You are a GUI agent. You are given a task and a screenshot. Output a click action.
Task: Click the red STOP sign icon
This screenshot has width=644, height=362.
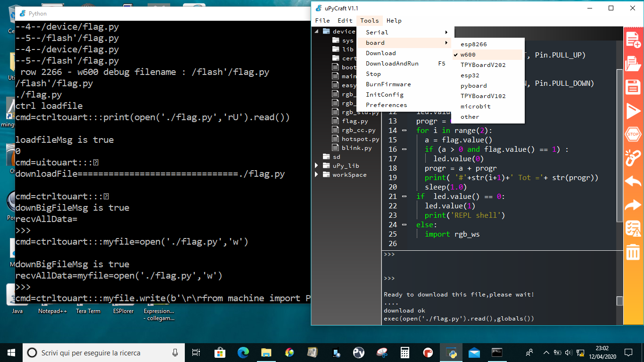click(633, 135)
